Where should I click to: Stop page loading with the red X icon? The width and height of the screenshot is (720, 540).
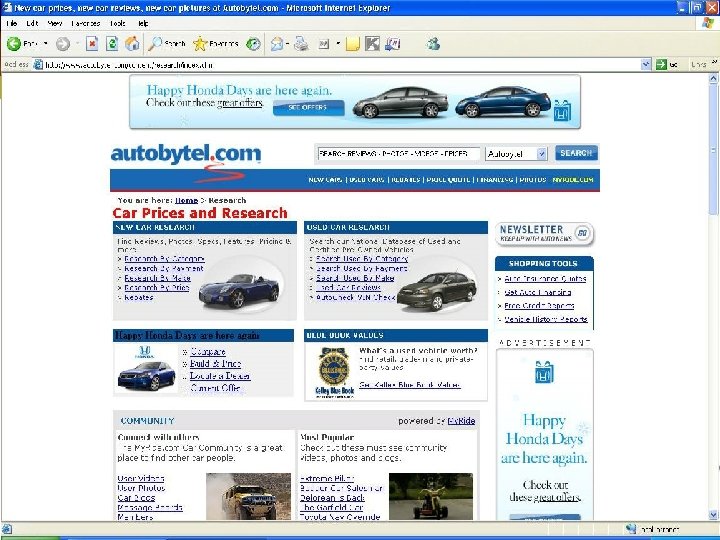click(92, 44)
